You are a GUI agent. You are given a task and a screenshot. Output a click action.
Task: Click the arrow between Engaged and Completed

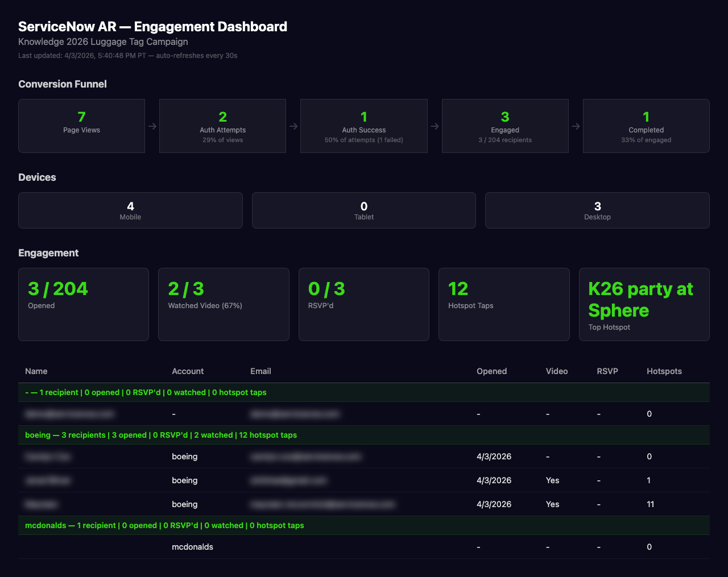[576, 126]
